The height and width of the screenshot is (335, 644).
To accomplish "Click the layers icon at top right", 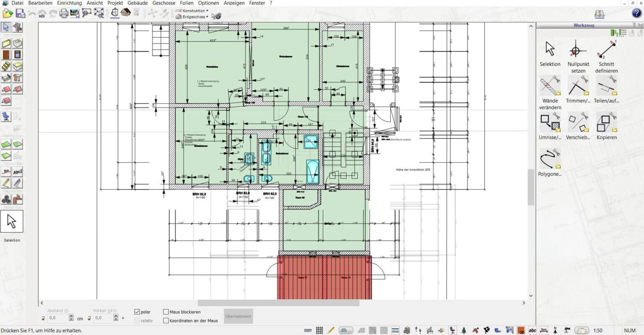I will point(600,13).
